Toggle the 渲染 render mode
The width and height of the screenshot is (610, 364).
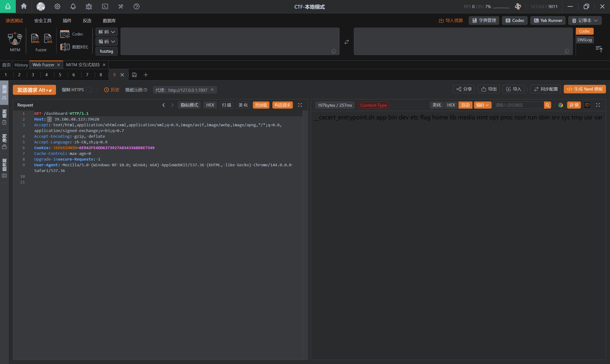tap(465, 105)
